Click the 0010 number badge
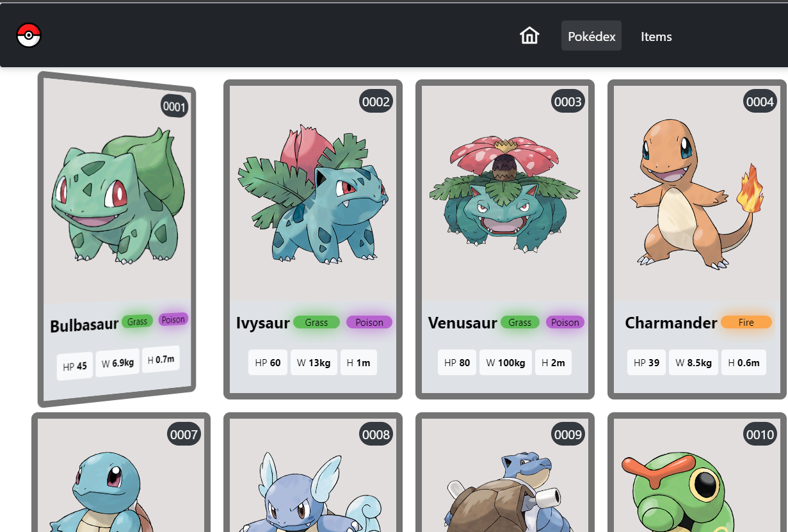 click(x=760, y=434)
